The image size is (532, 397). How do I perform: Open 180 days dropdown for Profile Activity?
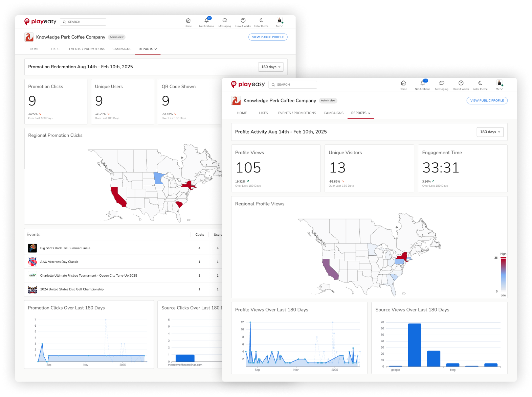(490, 132)
